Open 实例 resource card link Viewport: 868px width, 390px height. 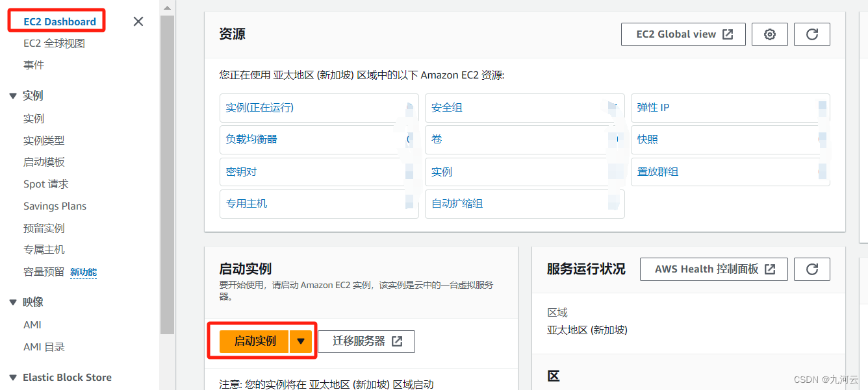pos(442,172)
